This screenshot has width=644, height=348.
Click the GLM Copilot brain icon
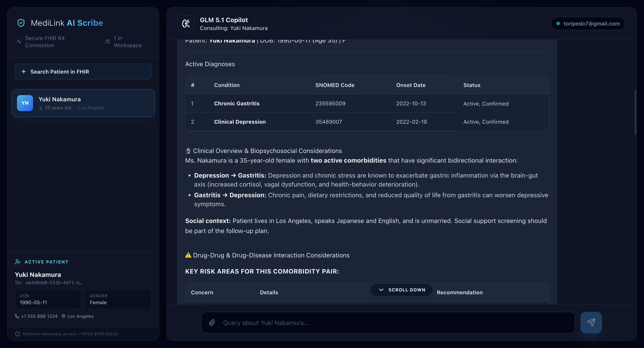click(x=186, y=23)
